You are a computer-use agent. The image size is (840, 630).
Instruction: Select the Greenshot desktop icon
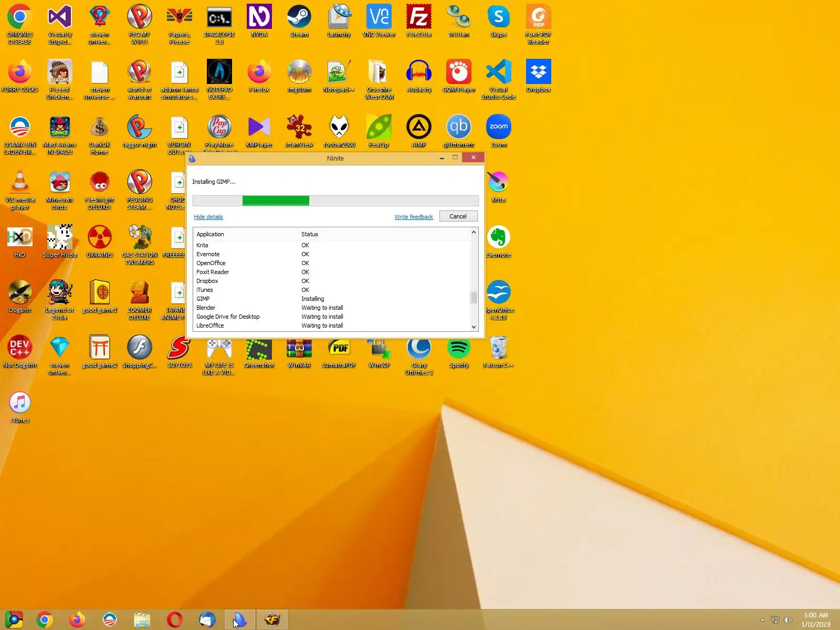259,352
